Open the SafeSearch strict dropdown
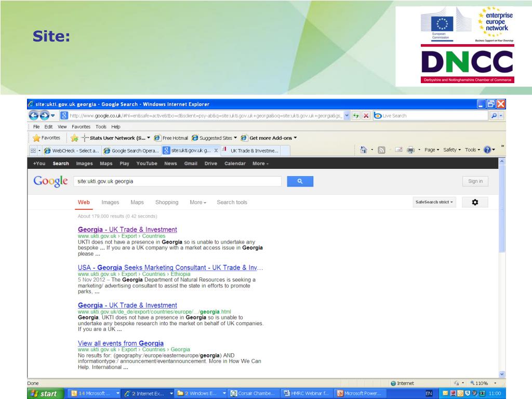 (x=434, y=202)
